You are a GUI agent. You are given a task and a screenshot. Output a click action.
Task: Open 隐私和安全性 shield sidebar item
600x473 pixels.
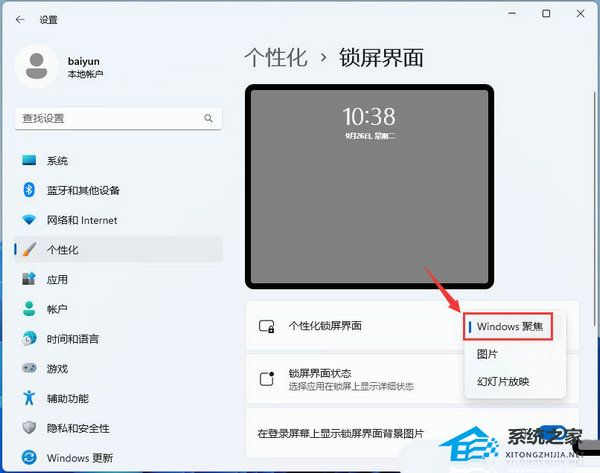click(78, 428)
